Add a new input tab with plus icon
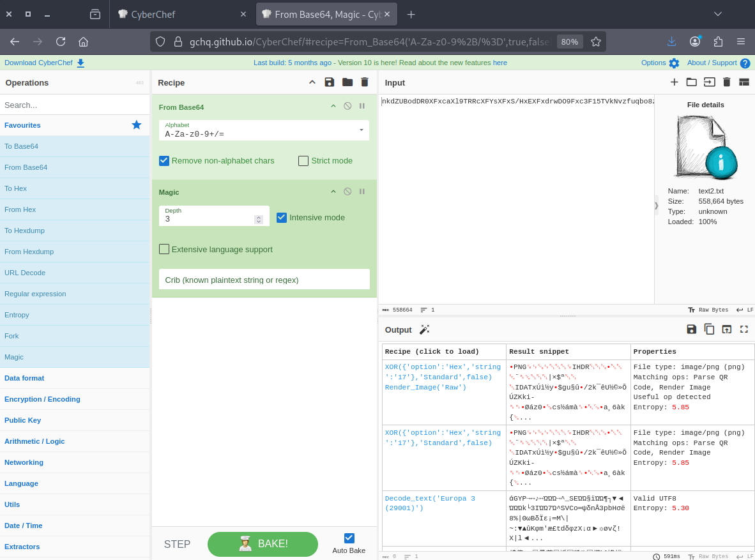755x560 pixels. point(674,82)
